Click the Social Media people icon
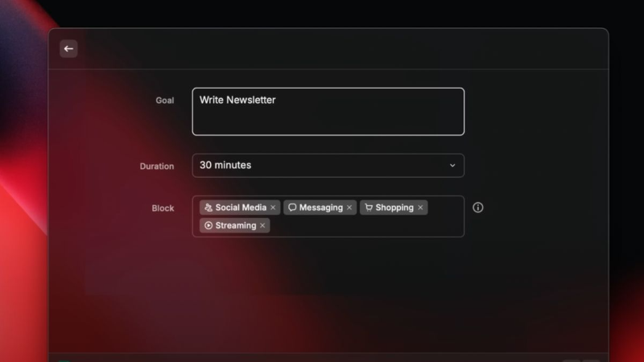Viewport: 644px width, 362px height. 208,208
